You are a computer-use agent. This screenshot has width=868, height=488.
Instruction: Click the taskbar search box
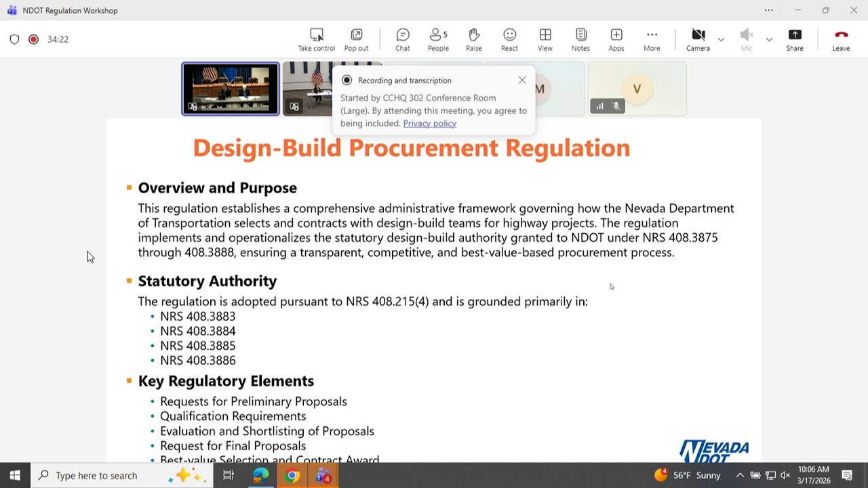(x=122, y=475)
